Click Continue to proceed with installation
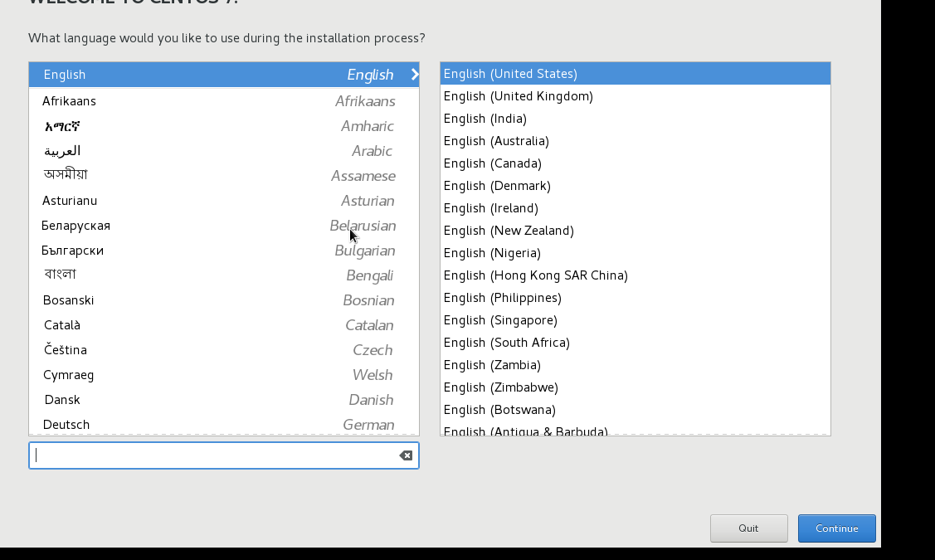The width and height of the screenshot is (935, 560). click(836, 528)
